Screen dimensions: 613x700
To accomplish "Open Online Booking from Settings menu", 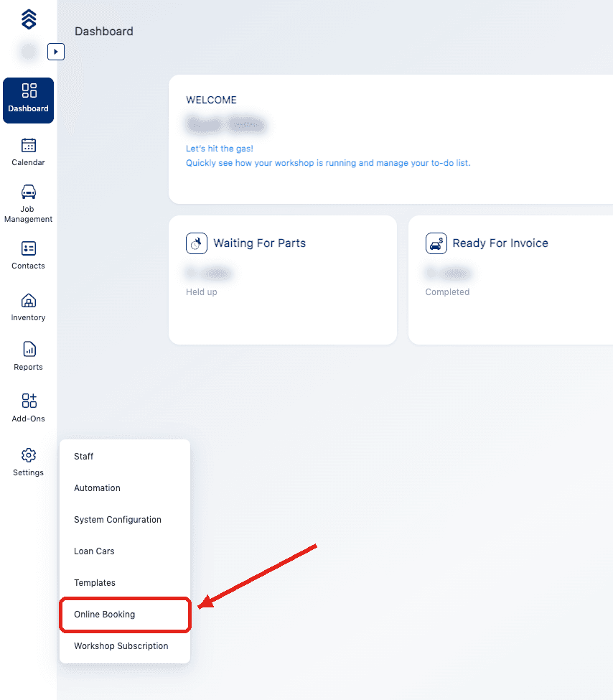I will 125,615.
